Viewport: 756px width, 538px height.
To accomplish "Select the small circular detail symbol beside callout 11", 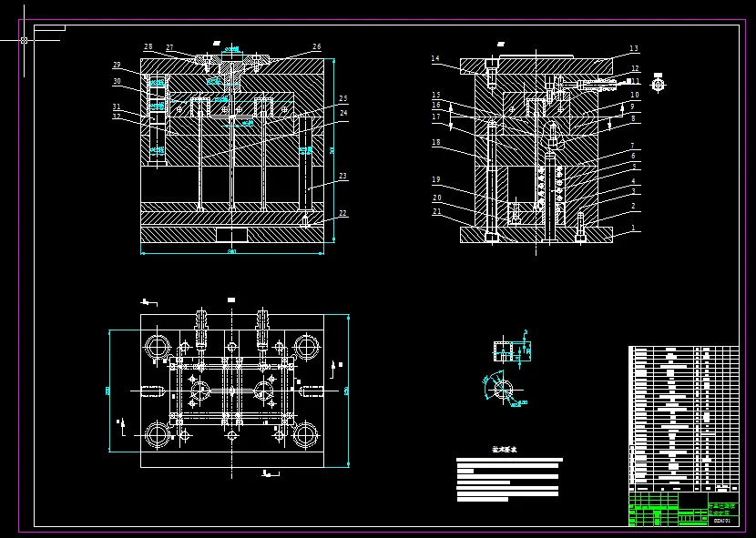I will coord(659,85).
